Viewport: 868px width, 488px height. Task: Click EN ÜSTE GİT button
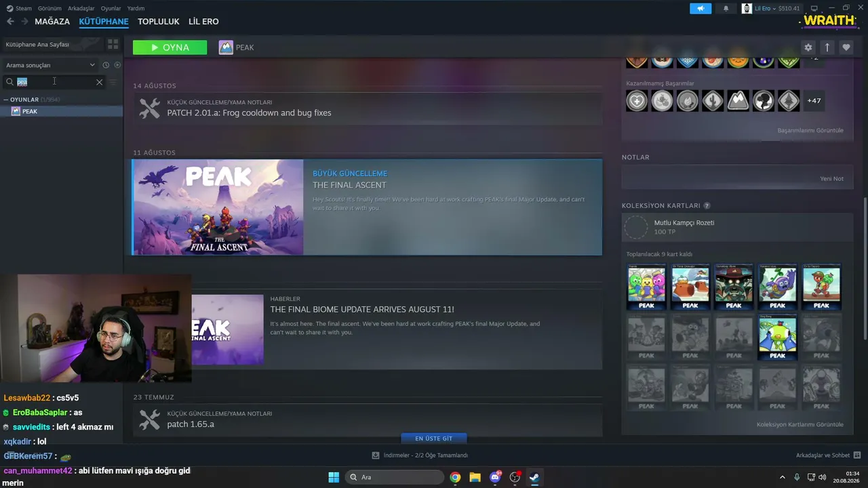[434, 439]
